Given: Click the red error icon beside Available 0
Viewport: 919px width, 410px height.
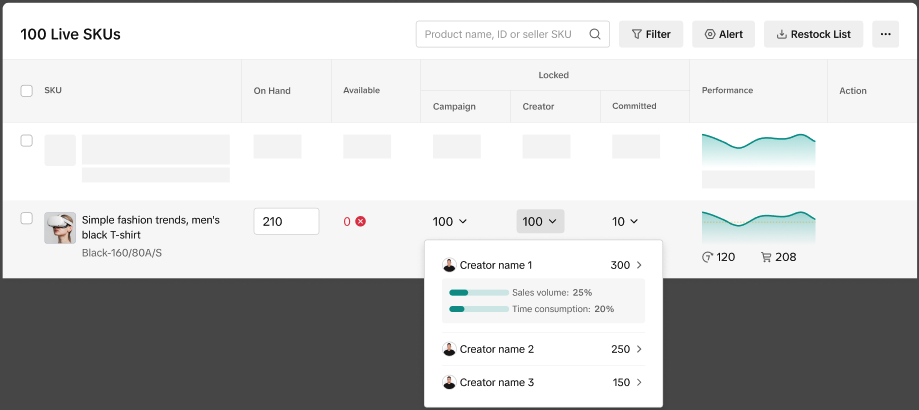Looking at the screenshot, I should point(360,221).
